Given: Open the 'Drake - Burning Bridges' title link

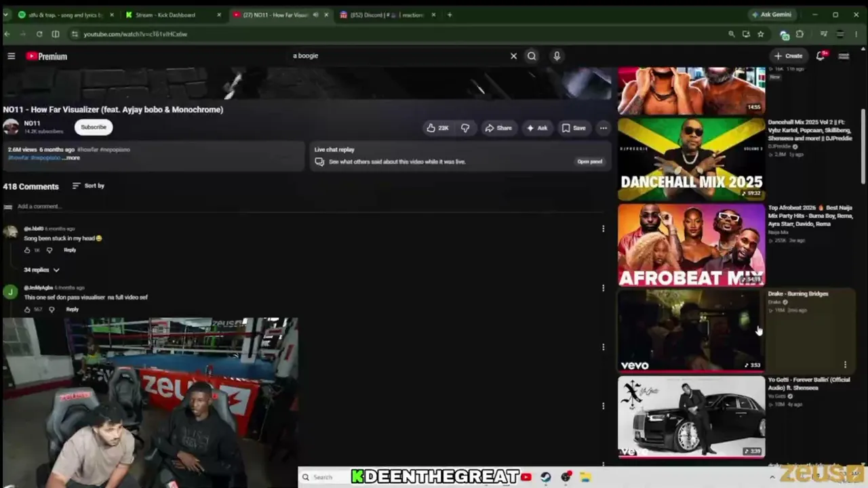Looking at the screenshot, I should (x=798, y=294).
